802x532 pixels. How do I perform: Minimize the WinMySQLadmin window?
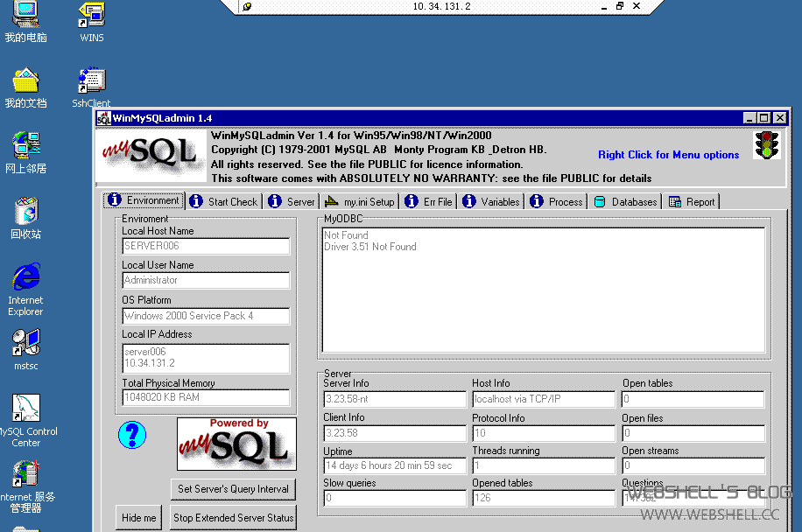pos(749,118)
